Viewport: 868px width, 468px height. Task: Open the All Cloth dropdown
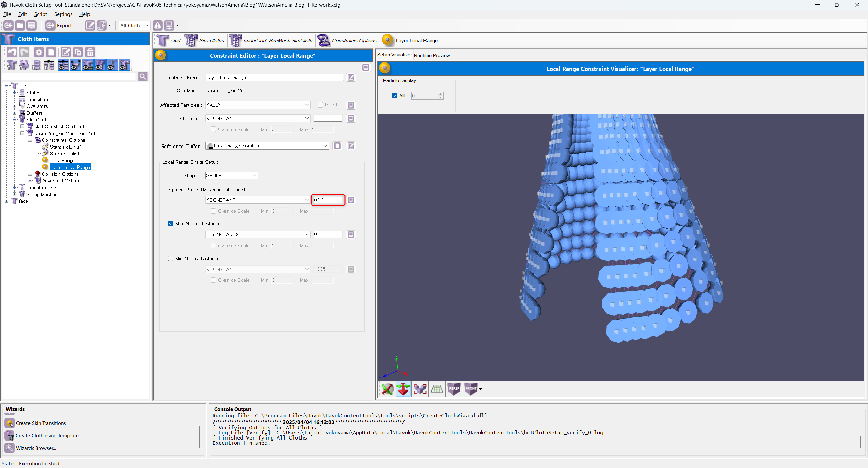click(134, 25)
